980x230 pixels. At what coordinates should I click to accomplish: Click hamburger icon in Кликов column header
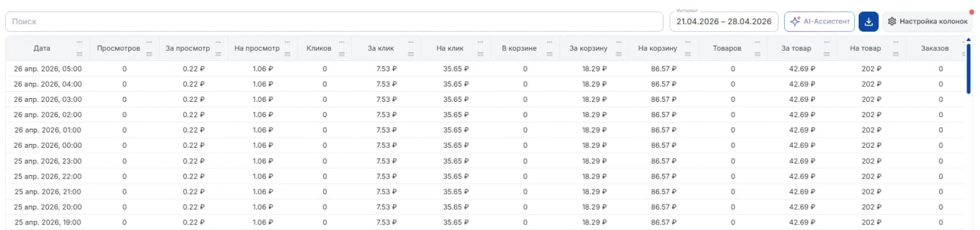[341, 54]
